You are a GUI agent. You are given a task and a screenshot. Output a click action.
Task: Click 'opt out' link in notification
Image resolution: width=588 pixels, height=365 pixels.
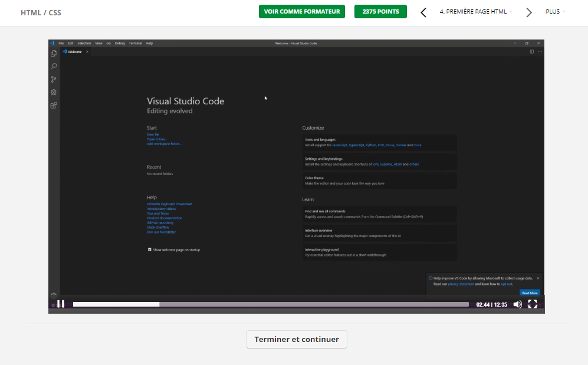[x=506, y=284]
